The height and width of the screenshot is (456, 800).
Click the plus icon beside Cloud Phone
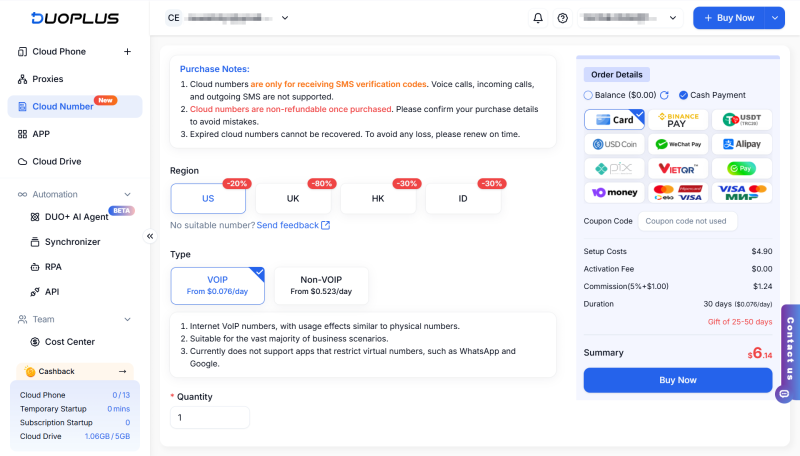pyautogui.click(x=127, y=52)
